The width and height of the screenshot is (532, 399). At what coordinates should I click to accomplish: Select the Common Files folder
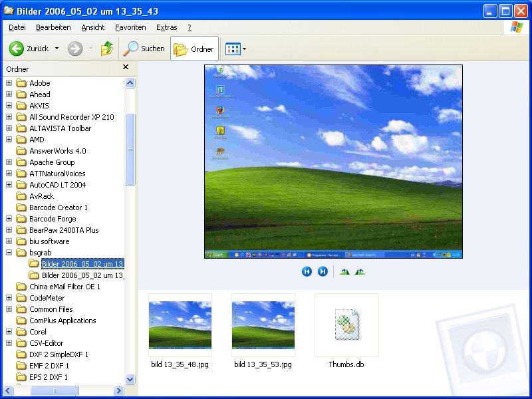coord(51,309)
